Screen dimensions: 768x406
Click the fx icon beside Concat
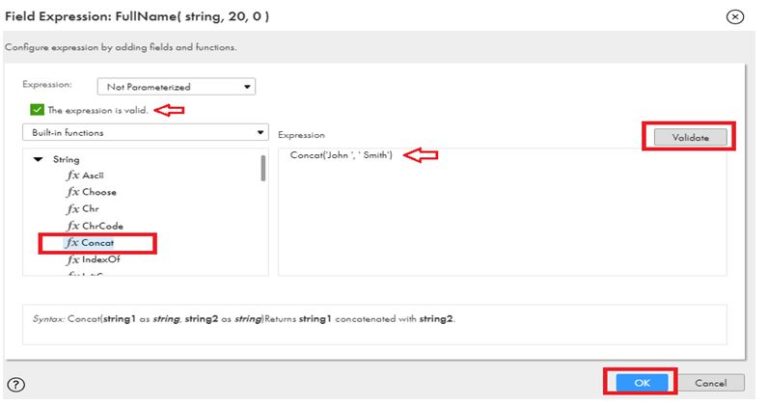click(73, 243)
